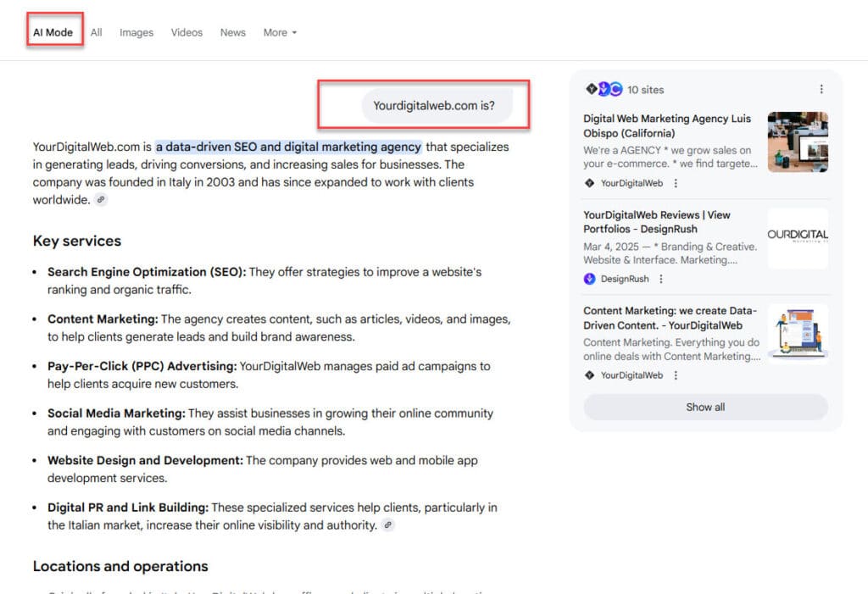The height and width of the screenshot is (594, 868).
Task: Switch to the AI Mode tab
Action: click(53, 33)
